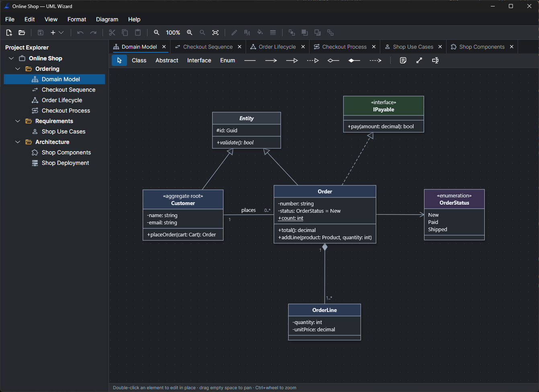Select the generalization hollow-arrow connector tool

pos(292,60)
